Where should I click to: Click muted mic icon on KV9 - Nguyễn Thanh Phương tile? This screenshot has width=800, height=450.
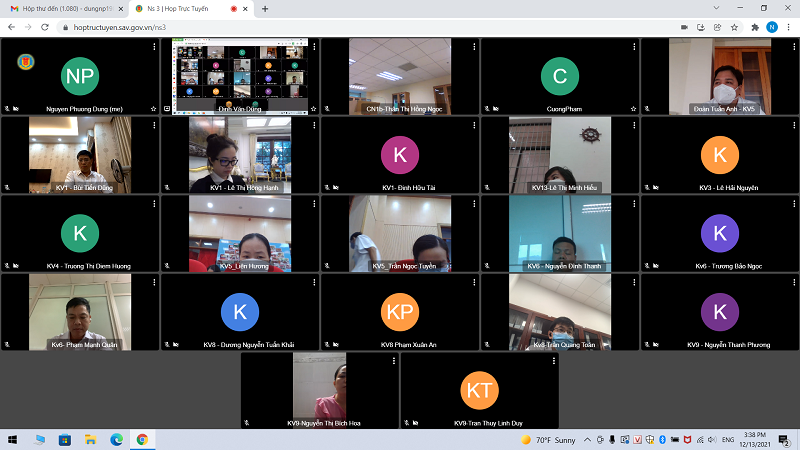coord(647,344)
